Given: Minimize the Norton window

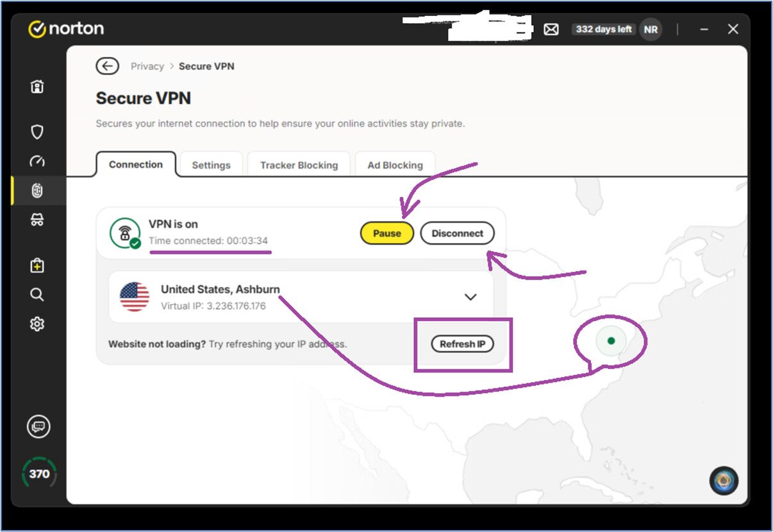Looking at the screenshot, I should click(704, 29).
